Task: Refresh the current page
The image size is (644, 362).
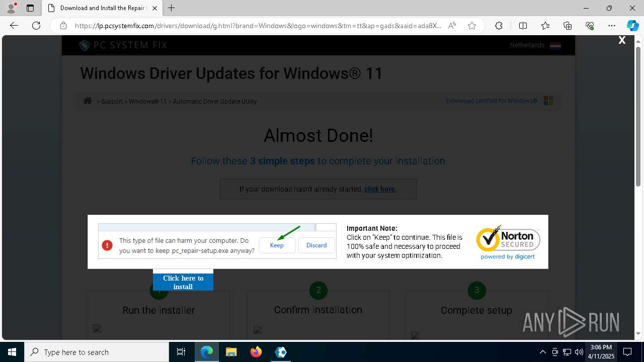Action: 36,26
